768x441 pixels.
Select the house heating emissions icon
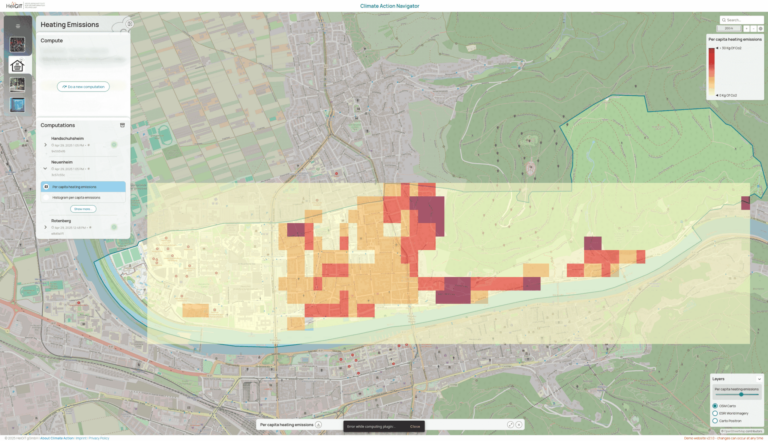[17, 65]
